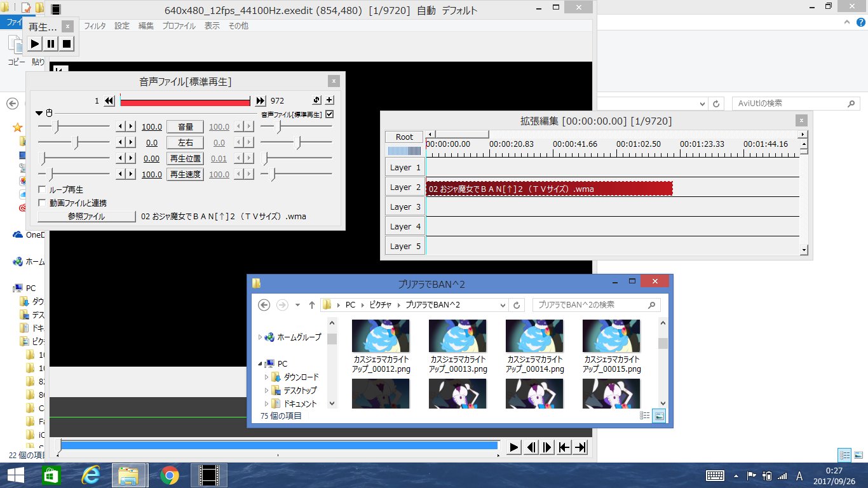868x488 pixels.
Task: Click the timeline zoom scale bars under Root
Action: (x=404, y=151)
